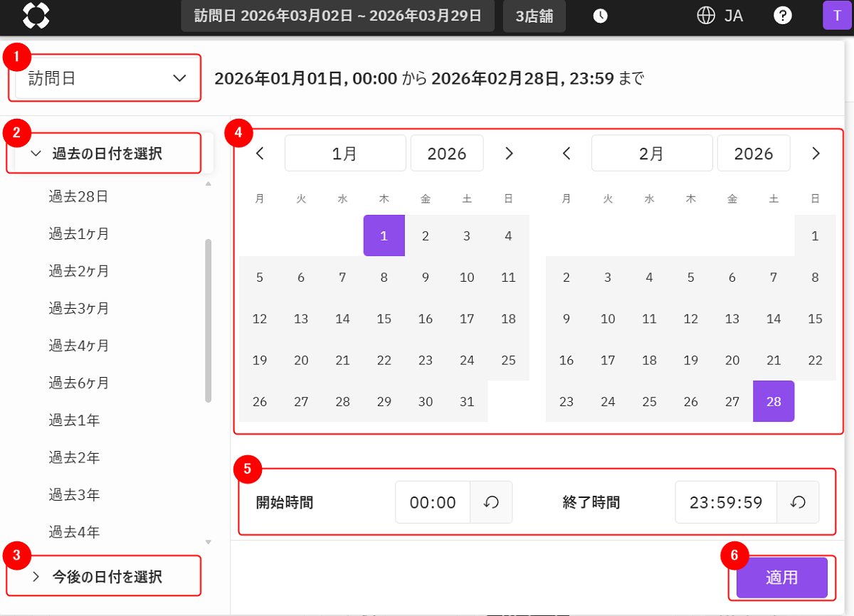Go to next month from 2月 calendar

(x=816, y=153)
